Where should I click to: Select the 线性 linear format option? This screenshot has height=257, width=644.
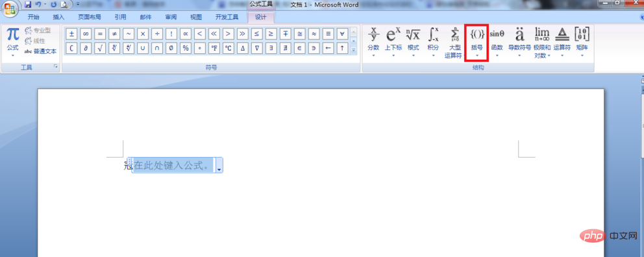point(35,41)
